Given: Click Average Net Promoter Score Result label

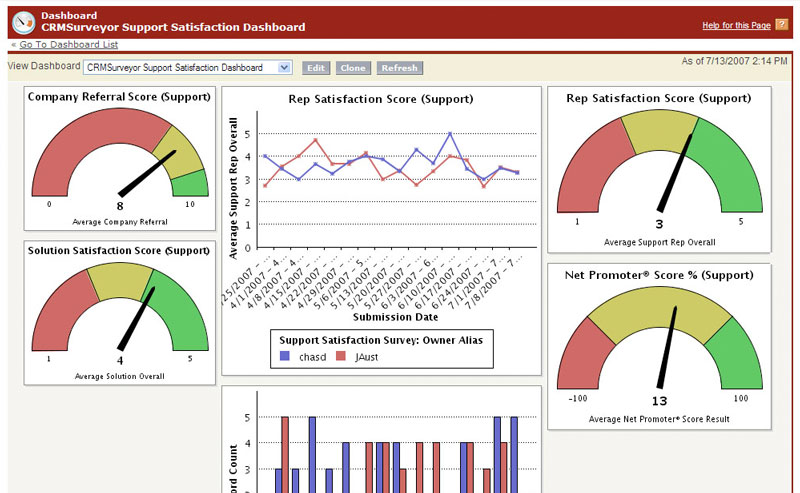Looking at the screenshot, I should 659,419.
